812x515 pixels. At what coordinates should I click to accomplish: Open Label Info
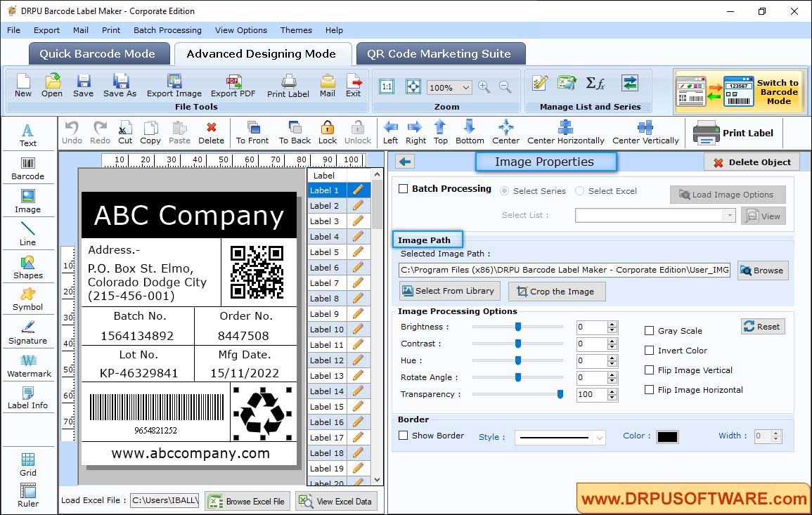point(28,398)
